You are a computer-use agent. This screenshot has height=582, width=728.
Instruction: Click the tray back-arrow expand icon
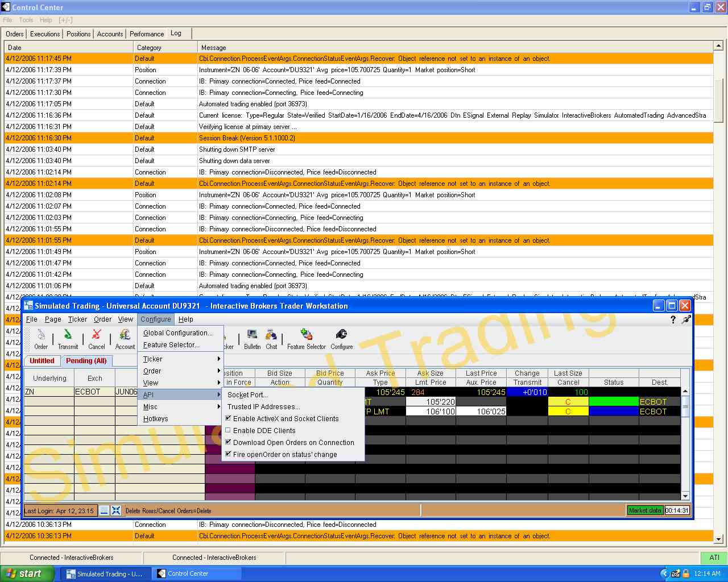pyautogui.click(x=664, y=573)
